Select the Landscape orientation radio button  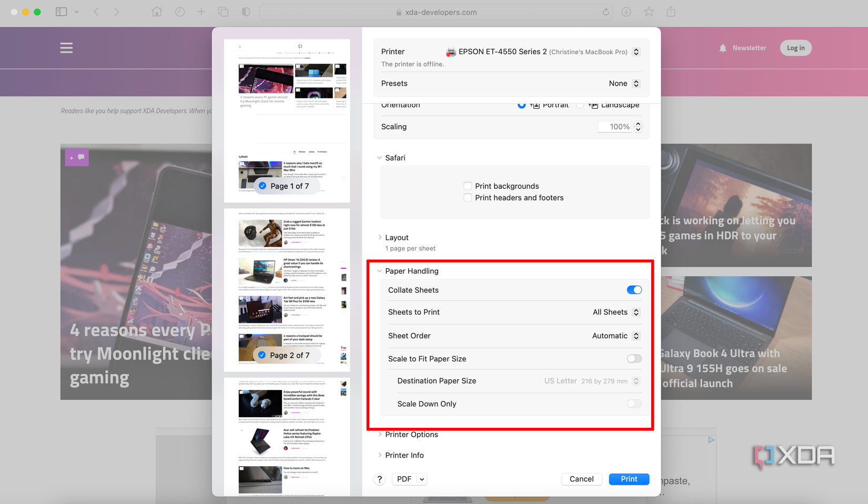[580, 105]
